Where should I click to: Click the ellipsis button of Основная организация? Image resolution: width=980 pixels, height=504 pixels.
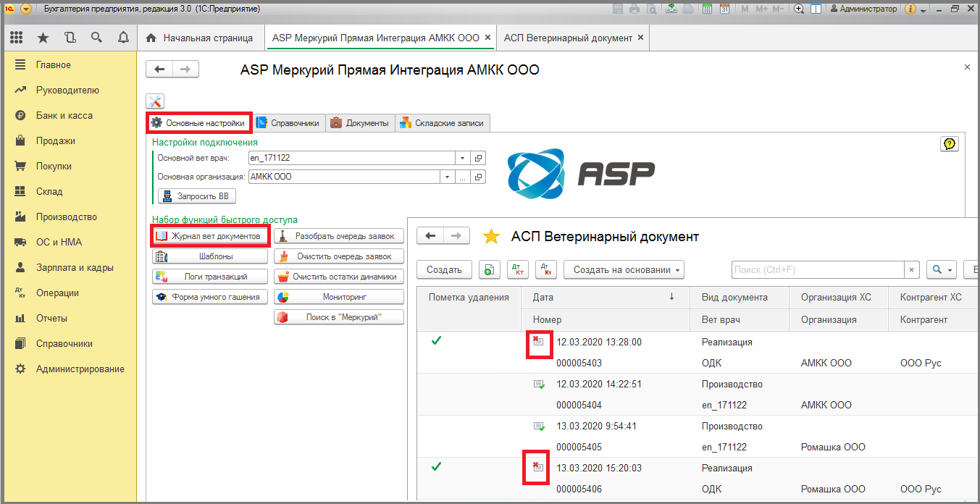(x=463, y=177)
